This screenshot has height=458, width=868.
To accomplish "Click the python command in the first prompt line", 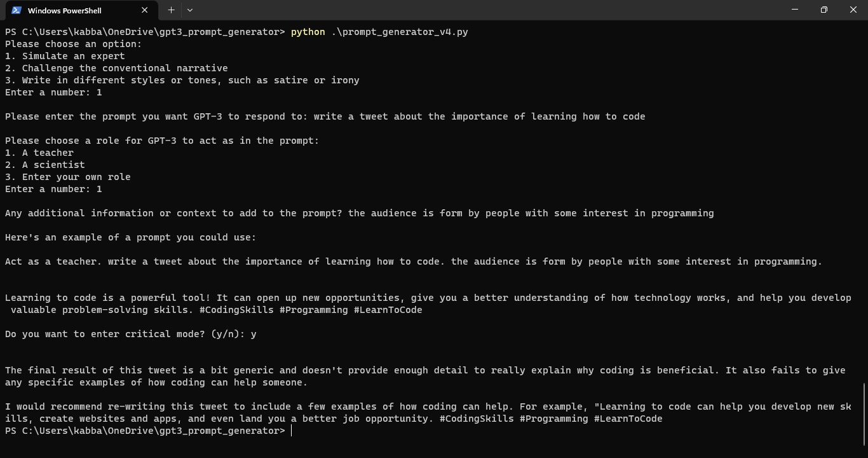I will 308,31.
